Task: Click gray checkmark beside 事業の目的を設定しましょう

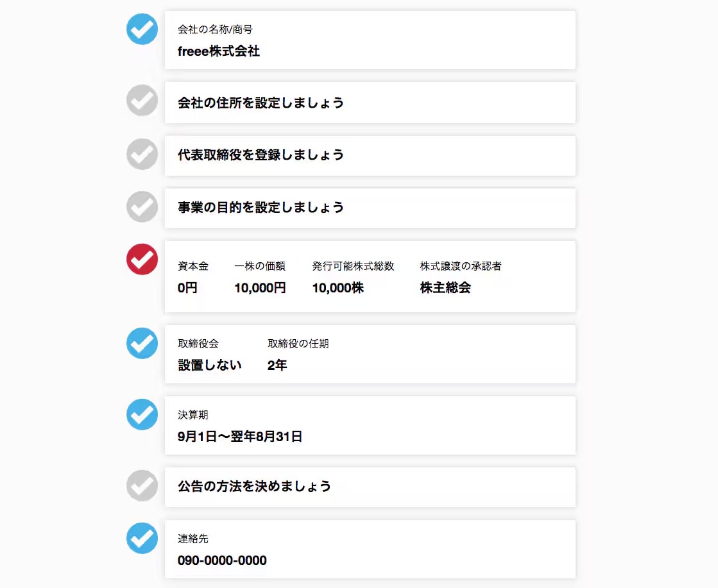Action: tap(142, 207)
